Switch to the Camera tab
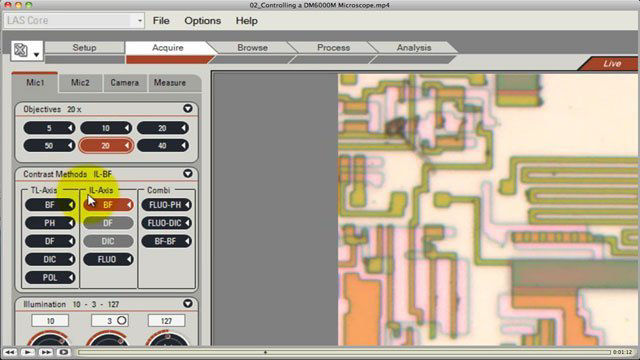640x360 pixels. point(124,83)
